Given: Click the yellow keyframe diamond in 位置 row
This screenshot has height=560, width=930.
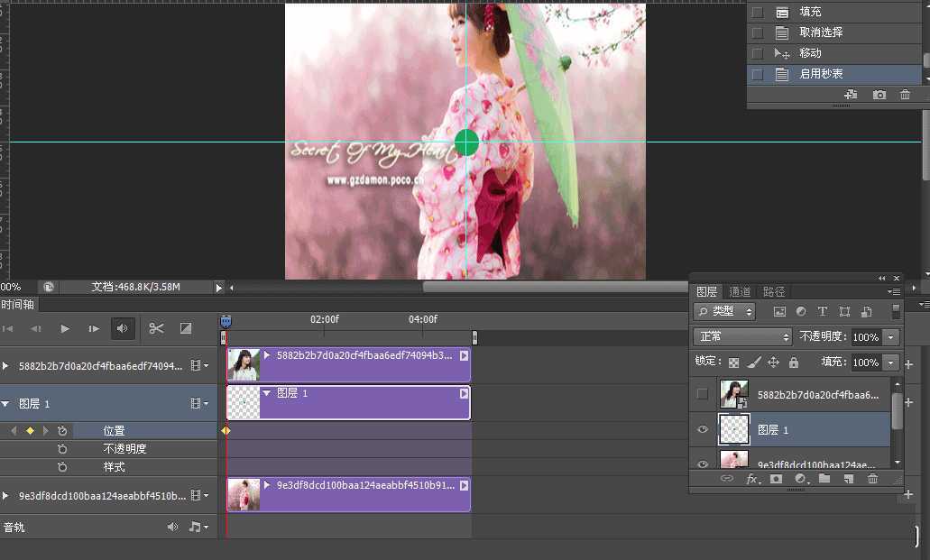Looking at the screenshot, I should [30, 431].
